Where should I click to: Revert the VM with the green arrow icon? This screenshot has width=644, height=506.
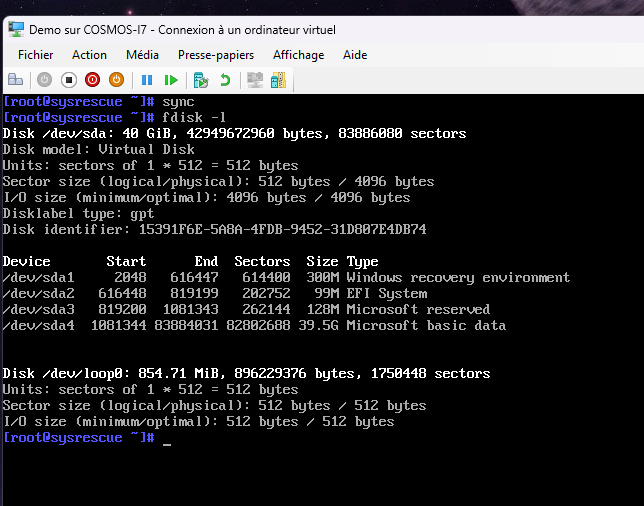click(225, 80)
